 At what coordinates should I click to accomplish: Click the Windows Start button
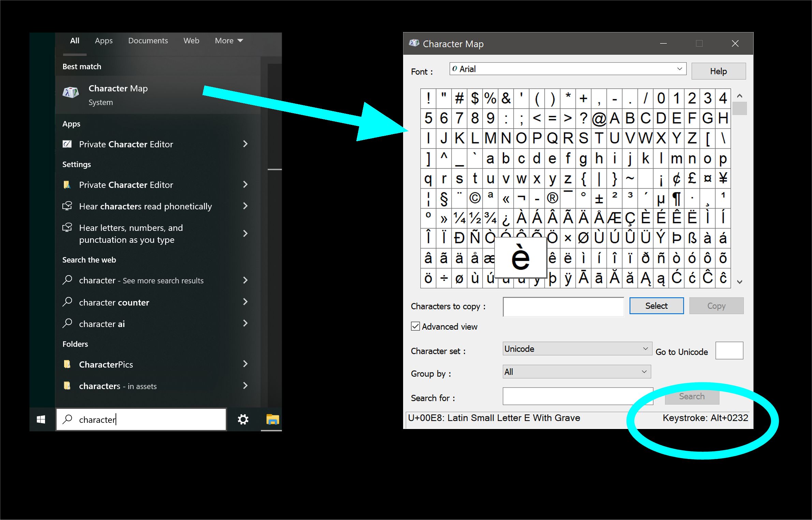(41, 419)
